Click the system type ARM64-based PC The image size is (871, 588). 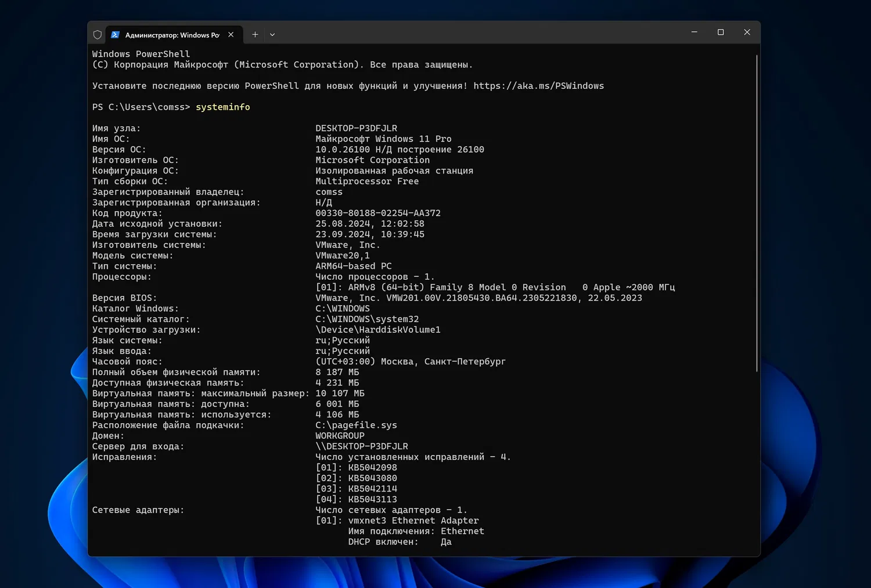click(x=354, y=266)
